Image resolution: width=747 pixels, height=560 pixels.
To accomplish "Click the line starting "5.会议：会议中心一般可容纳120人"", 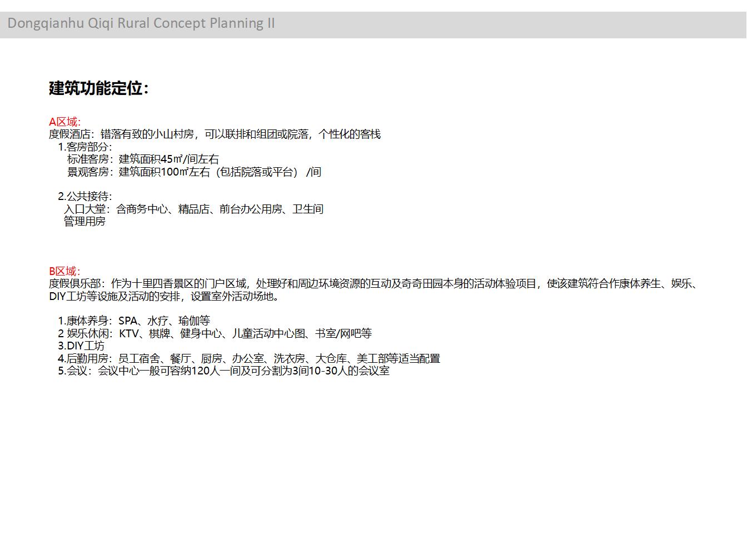I will 223,371.
